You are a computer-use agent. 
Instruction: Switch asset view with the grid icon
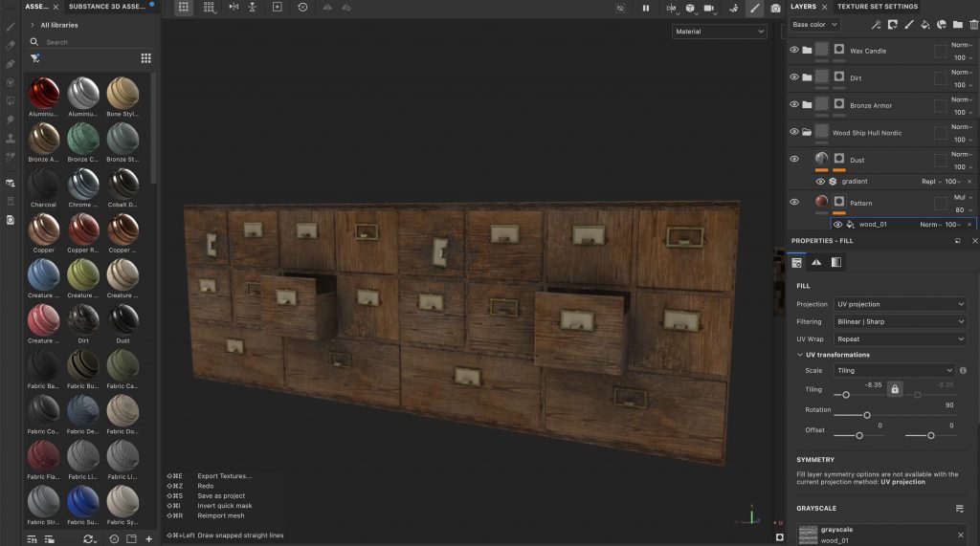(145, 58)
